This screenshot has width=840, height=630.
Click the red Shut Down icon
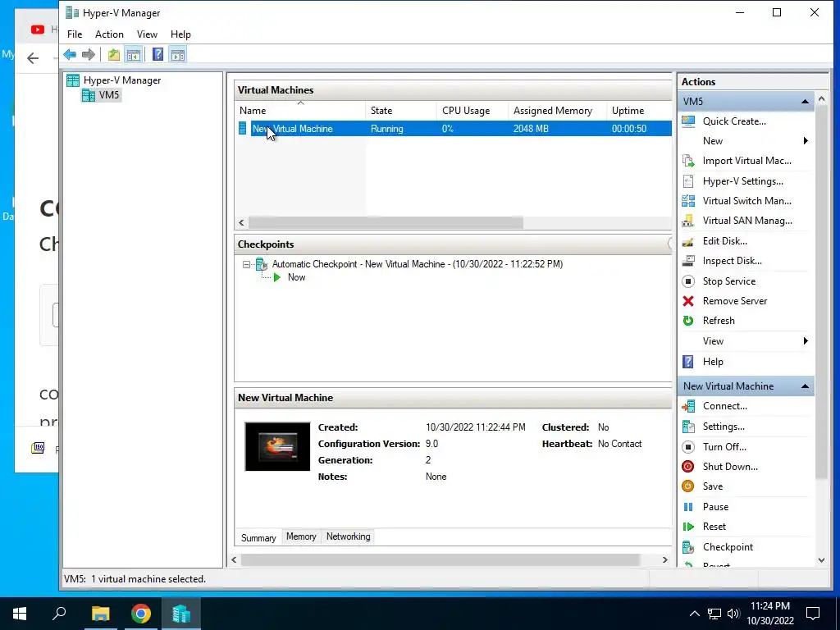point(688,467)
